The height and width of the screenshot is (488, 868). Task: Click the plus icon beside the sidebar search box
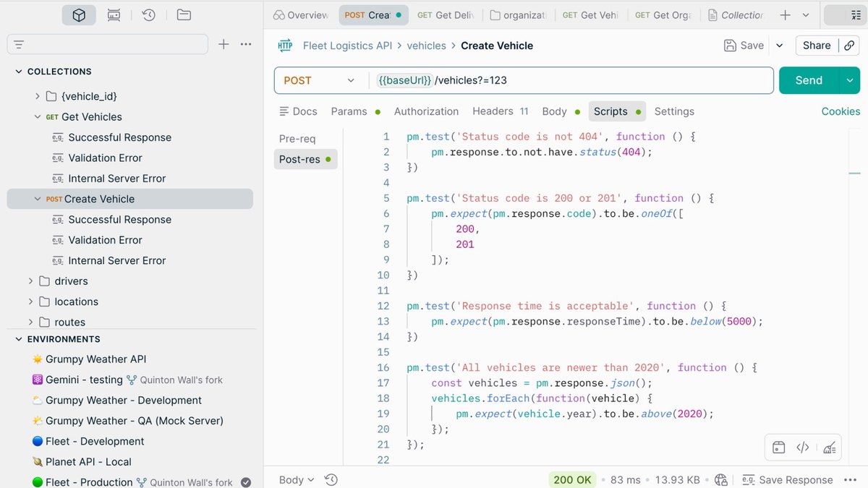(224, 45)
